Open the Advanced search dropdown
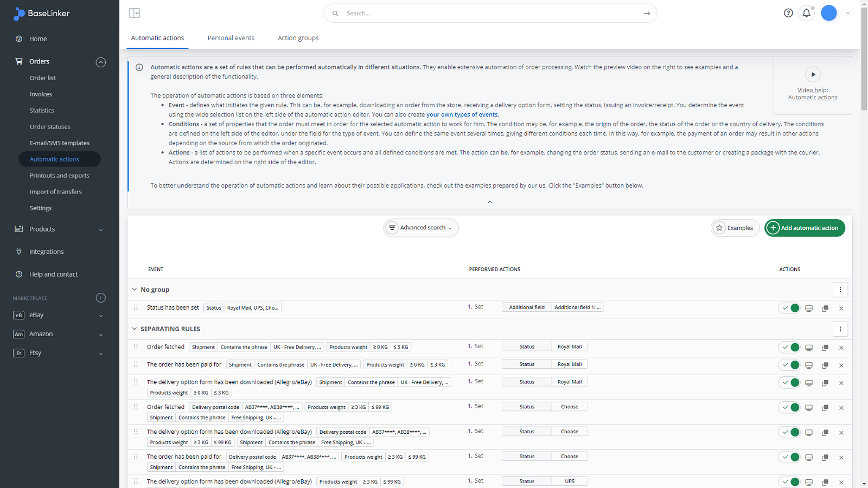868x488 pixels. [x=421, y=228]
